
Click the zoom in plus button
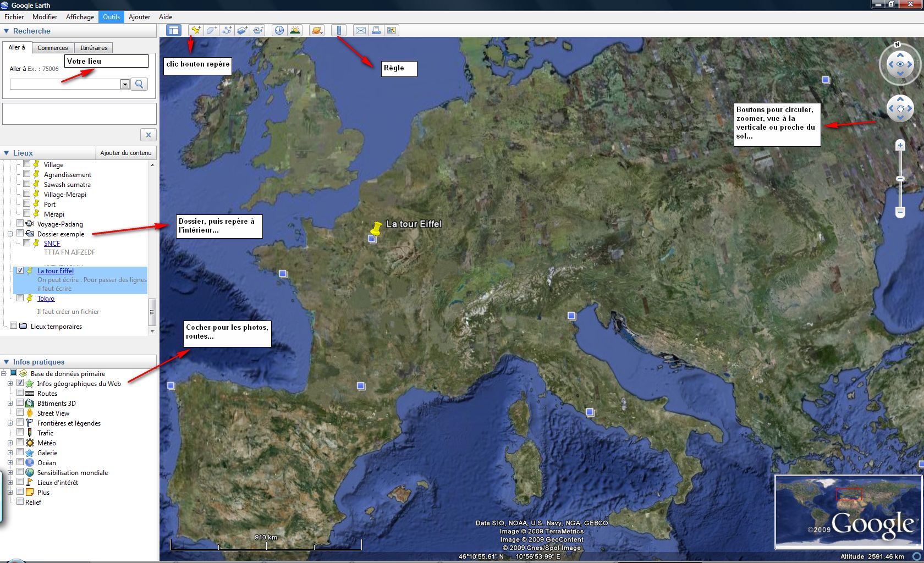click(900, 145)
